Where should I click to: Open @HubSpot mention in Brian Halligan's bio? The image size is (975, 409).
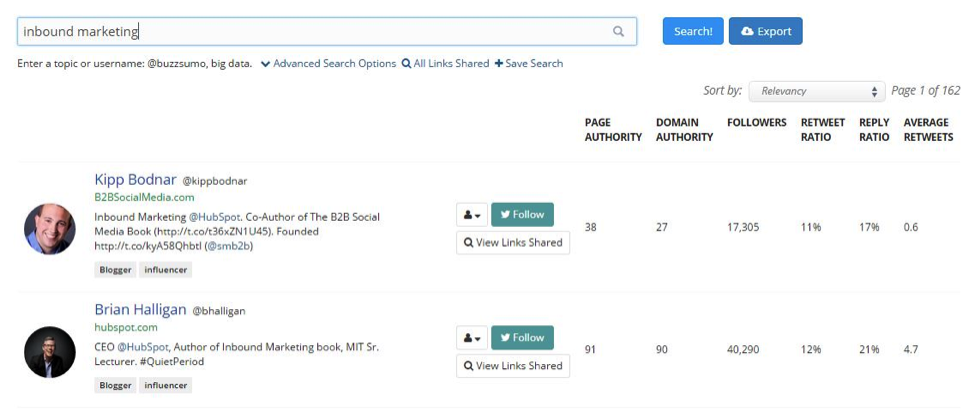tap(144, 347)
